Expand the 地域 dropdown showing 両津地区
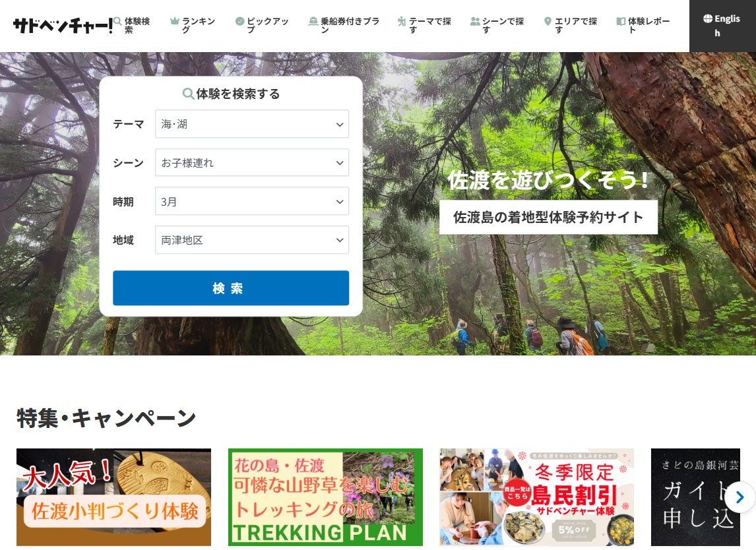This screenshot has height=550, width=756. 251,240
